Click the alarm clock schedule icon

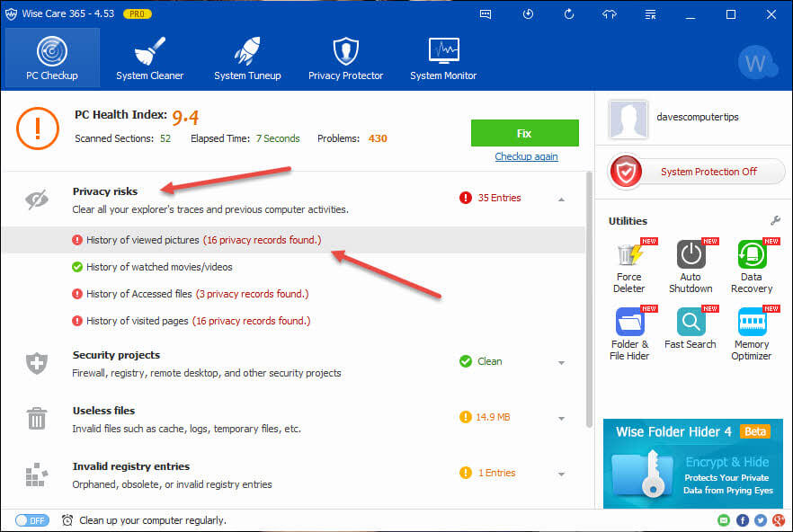(x=67, y=519)
